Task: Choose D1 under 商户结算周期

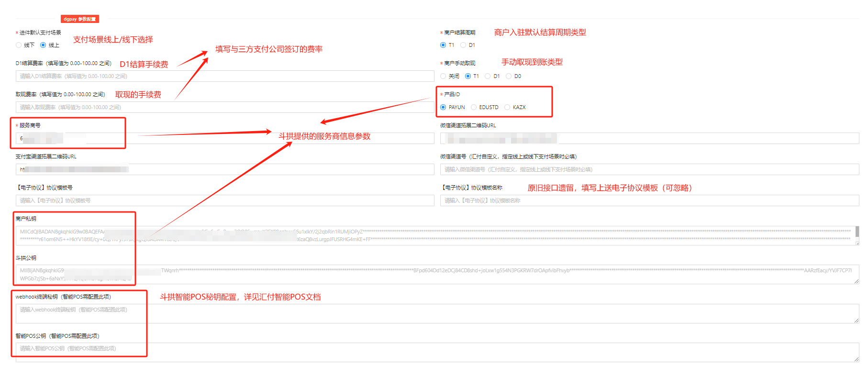Action: [463, 45]
